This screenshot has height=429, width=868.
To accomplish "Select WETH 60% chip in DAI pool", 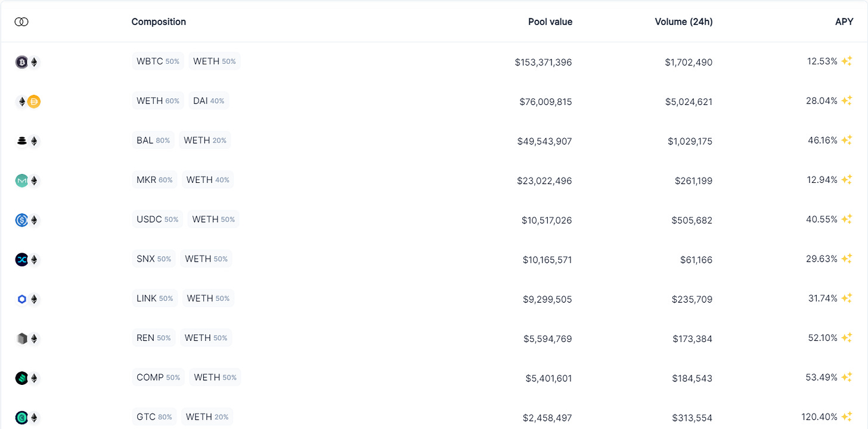I will click(x=158, y=101).
